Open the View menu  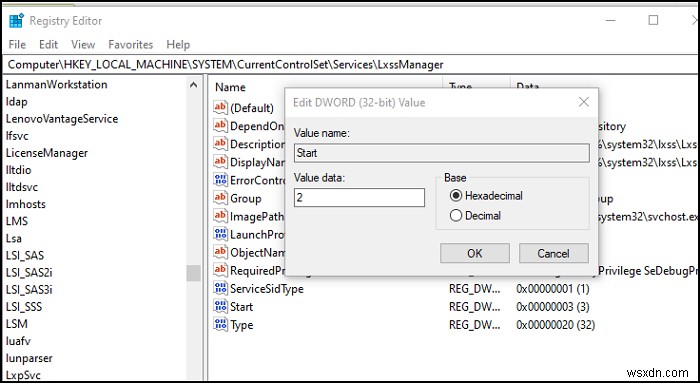coord(83,45)
